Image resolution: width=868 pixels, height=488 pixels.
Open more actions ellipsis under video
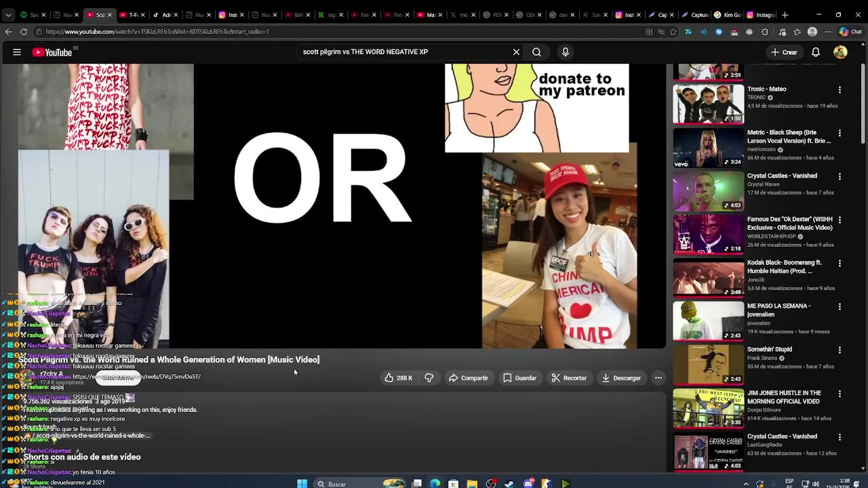click(658, 378)
